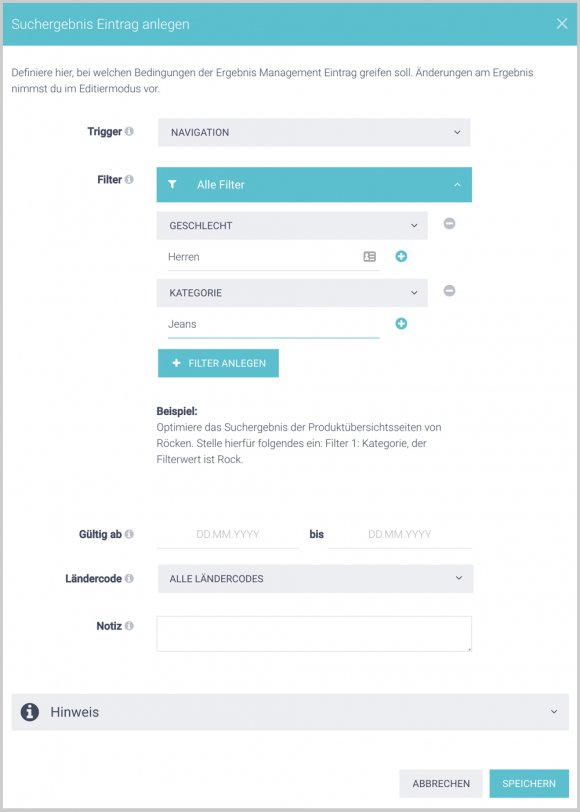580x812 pixels.
Task: Open the Kategorie filter dropdown
Action: (292, 293)
